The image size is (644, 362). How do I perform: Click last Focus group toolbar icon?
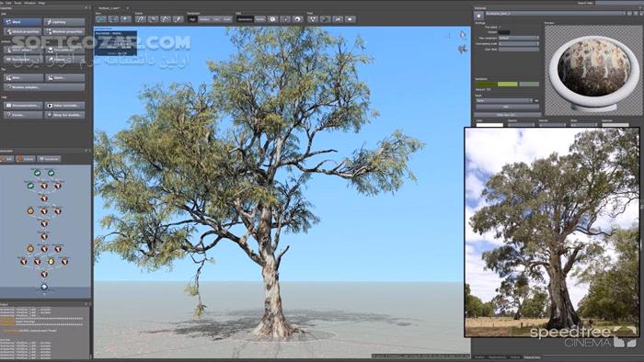(350, 19)
